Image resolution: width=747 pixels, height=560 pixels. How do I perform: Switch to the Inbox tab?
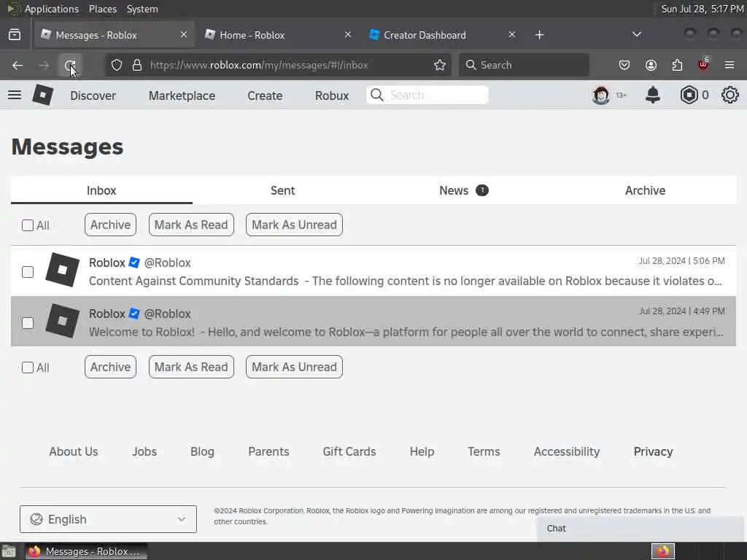(101, 190)
